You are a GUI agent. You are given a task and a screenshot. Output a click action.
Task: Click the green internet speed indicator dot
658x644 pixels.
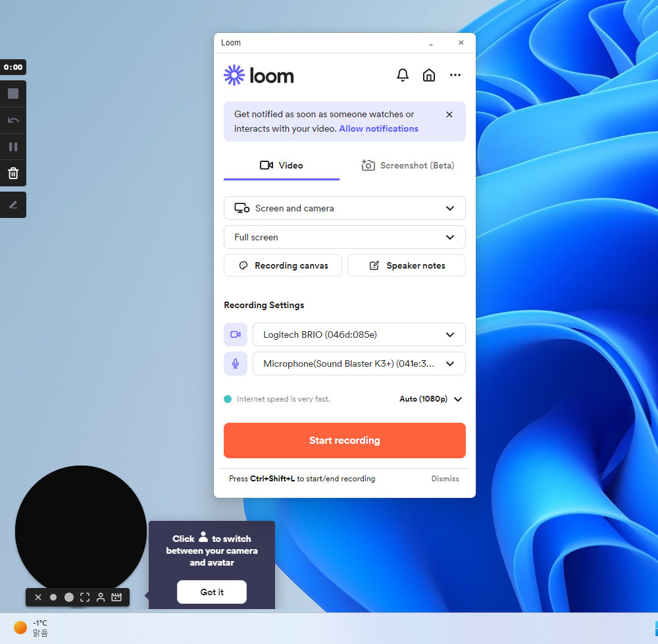pyautogui.click(x=228, y=399)
